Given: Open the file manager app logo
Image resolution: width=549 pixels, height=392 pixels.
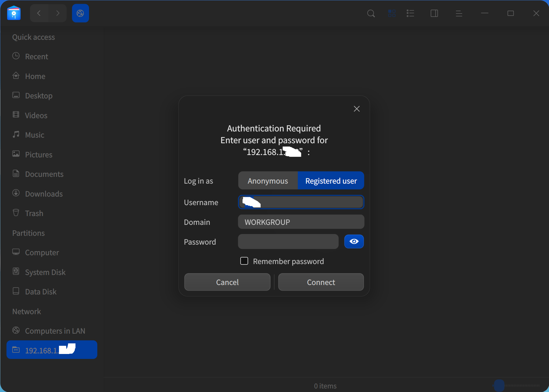Looking at the screenshot, I should coord(14,13).
